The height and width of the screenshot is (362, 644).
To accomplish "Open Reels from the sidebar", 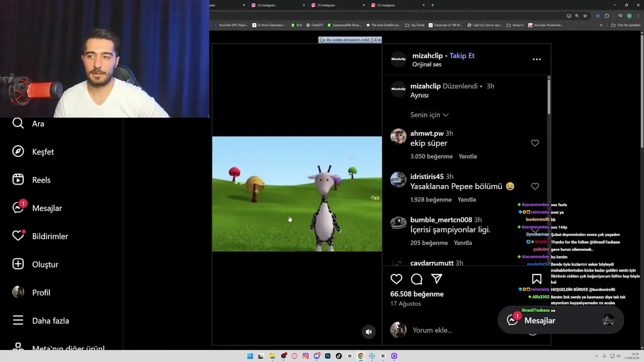I will (x=31, y=180).
